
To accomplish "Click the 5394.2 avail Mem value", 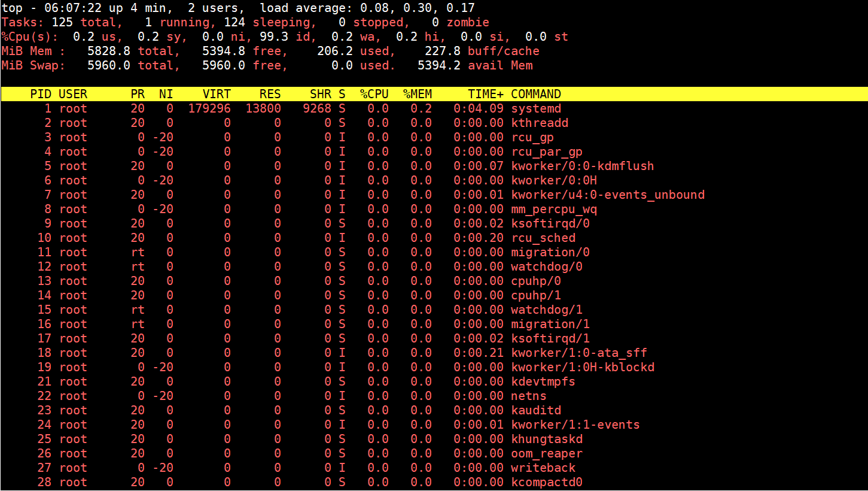I will coord(439,65).
